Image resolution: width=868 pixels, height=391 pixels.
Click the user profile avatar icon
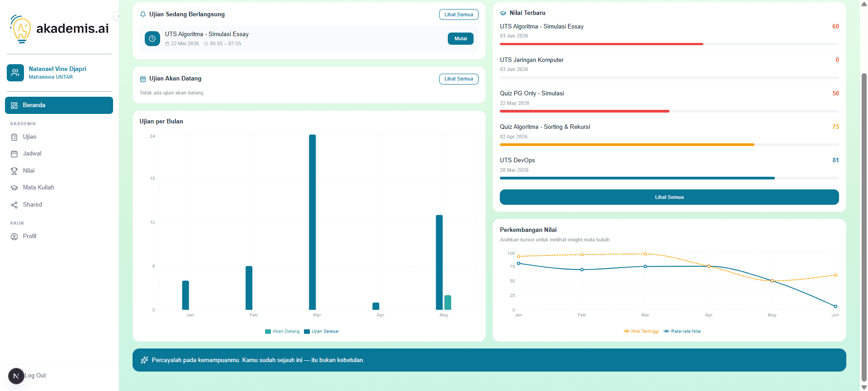[x=15, y=72]
